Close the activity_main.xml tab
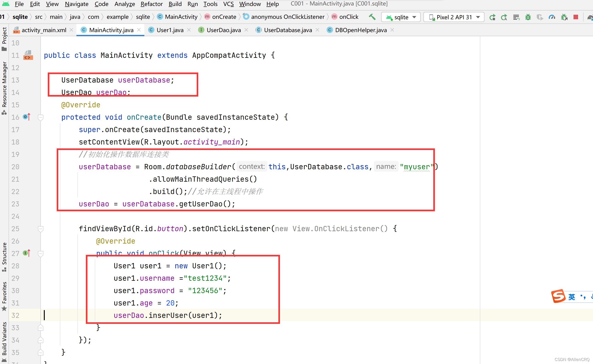Image resolution: width=593 pixels, height=364 pixels. (71, 30)
